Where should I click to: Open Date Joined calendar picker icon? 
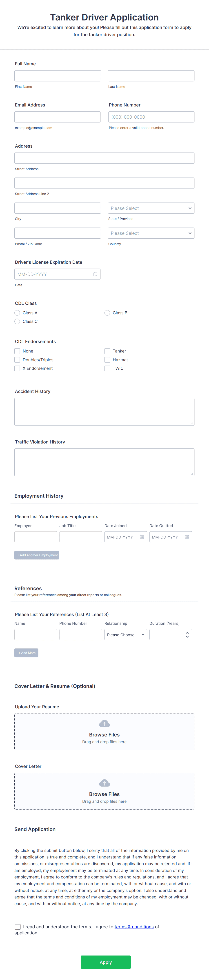click(x=142, y=537)
